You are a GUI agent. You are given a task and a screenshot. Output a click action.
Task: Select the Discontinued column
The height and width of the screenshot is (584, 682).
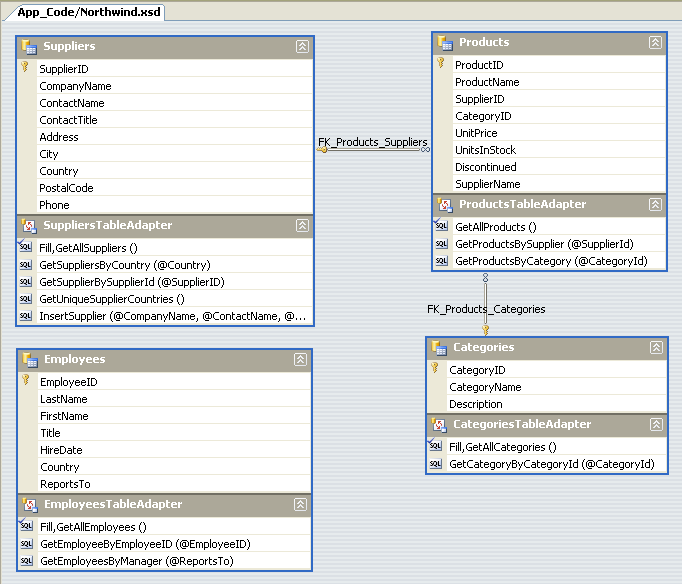559,167
